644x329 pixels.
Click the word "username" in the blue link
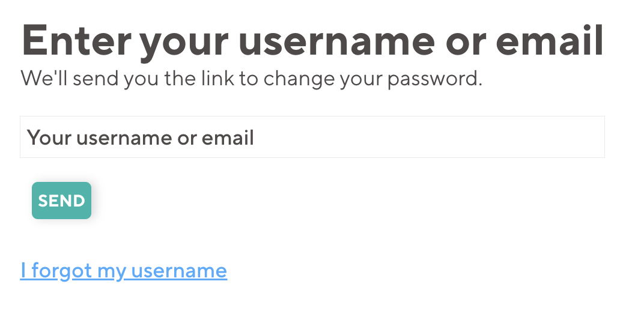[x=179, y=271]
